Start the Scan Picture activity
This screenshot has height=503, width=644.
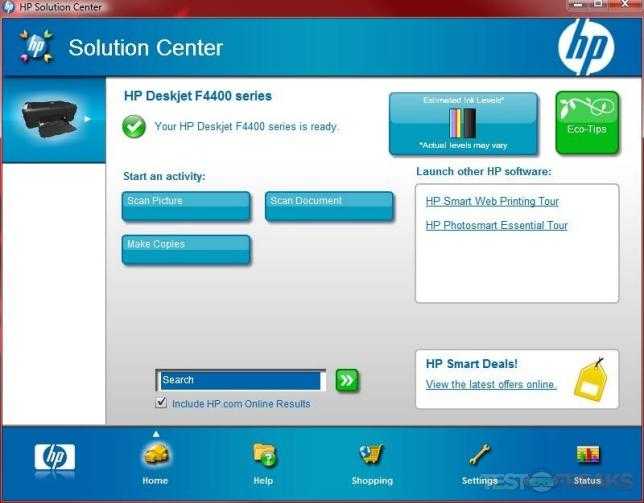(186, 207)
